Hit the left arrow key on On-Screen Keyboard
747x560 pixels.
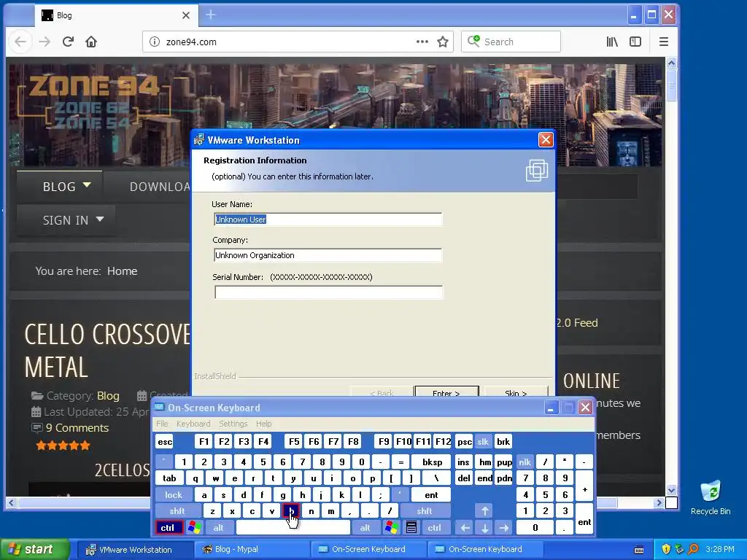[x=465, y=528]
